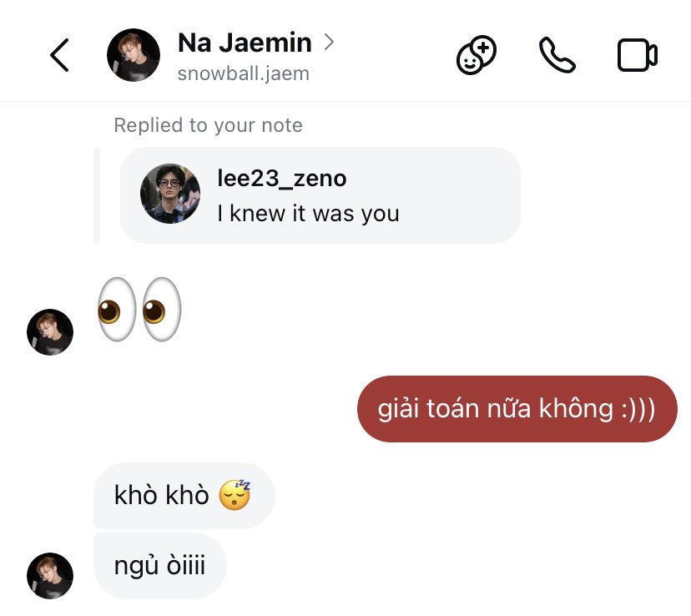Expand chat details via chevron beside Na Jaemin

(329, 42)
